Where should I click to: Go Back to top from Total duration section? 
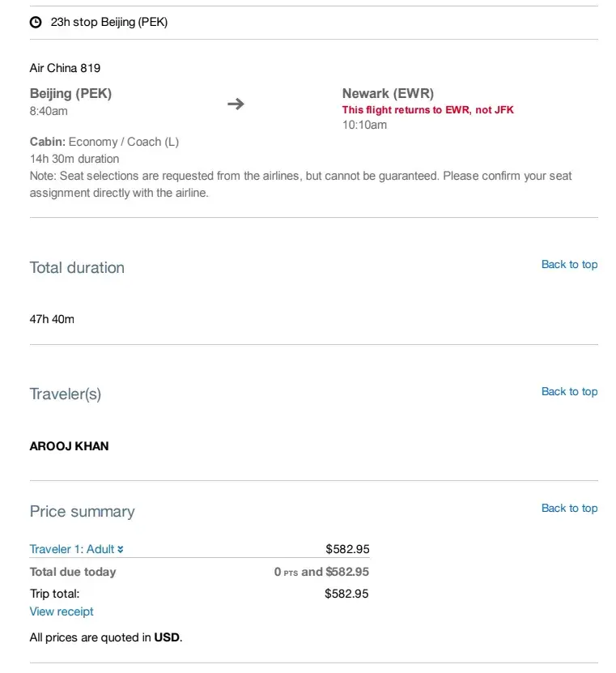pos(569,264)
